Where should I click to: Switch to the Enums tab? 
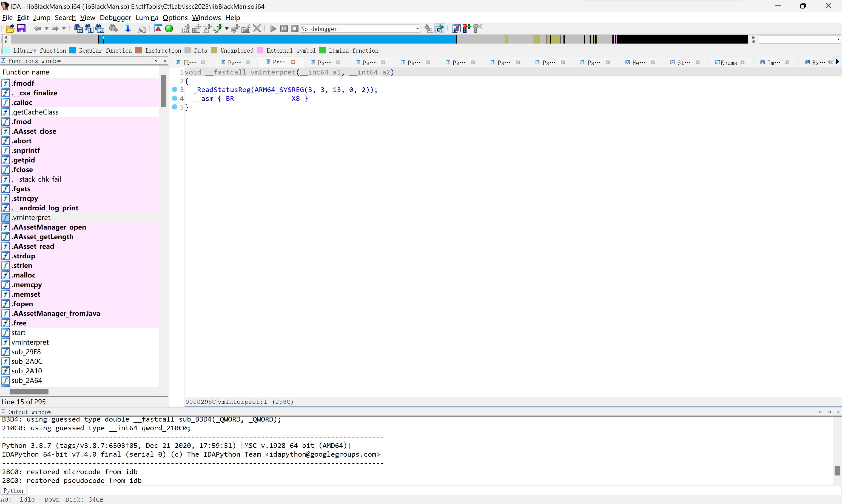728,62
